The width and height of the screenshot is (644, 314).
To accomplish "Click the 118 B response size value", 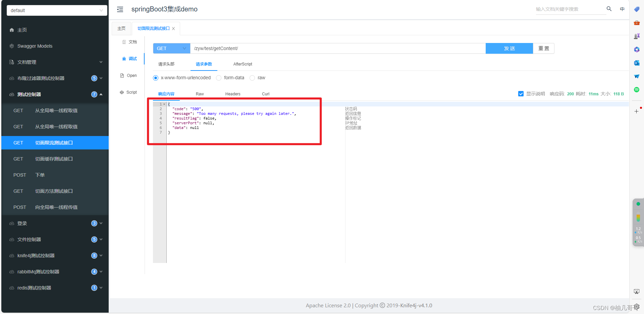I will pyautogui.click(x=619, y=94).
